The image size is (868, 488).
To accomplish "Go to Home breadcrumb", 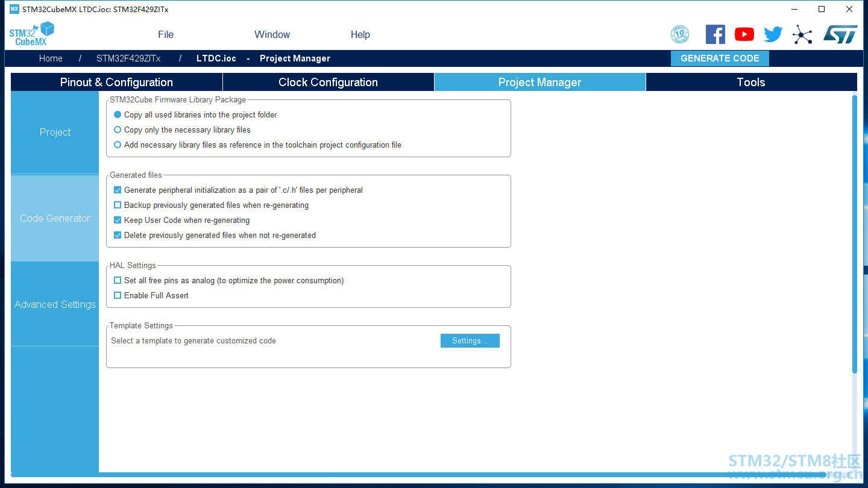I will coord(51,58).
